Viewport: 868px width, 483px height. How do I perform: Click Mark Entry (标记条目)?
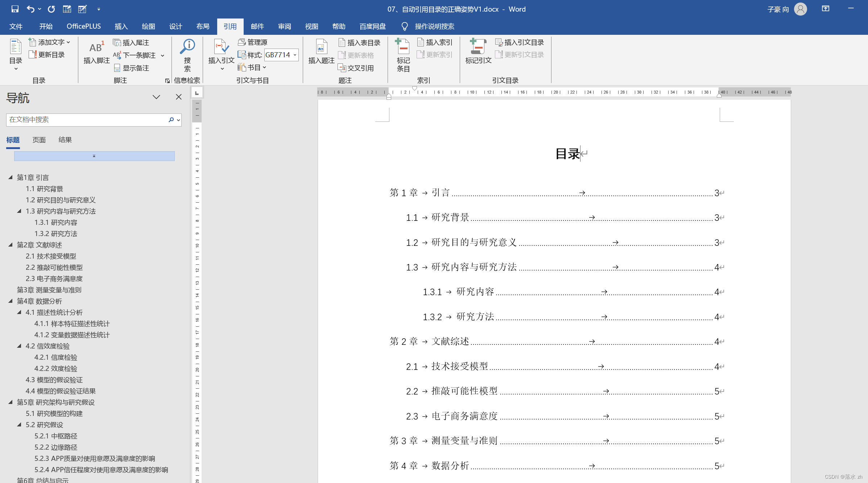pos(403,55)
